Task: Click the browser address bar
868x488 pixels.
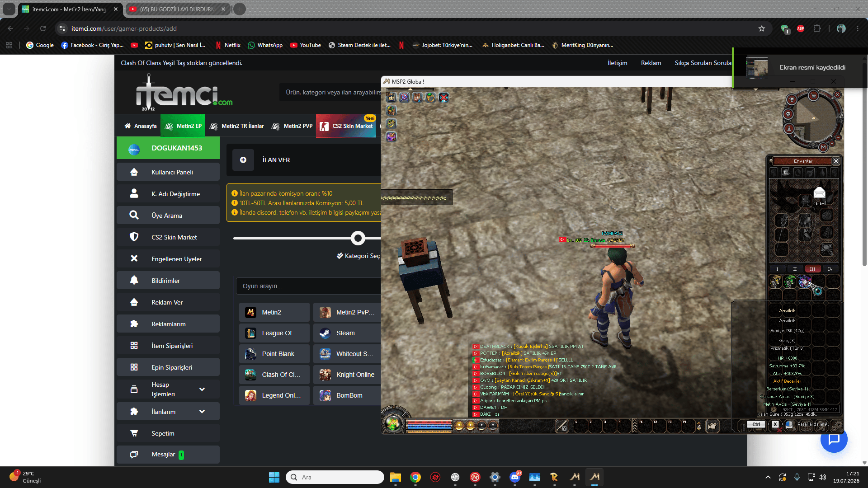Action: coord(407,28)
